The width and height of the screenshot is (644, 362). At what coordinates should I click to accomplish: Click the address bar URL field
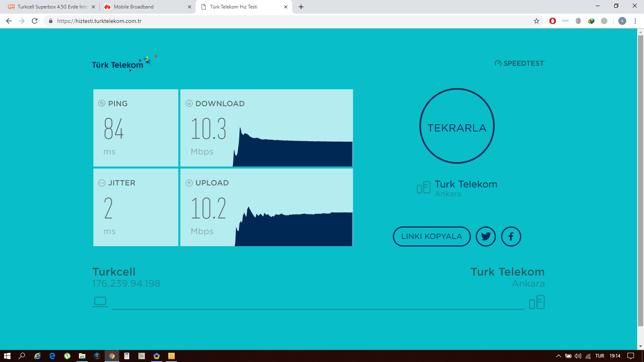point(294,21)
